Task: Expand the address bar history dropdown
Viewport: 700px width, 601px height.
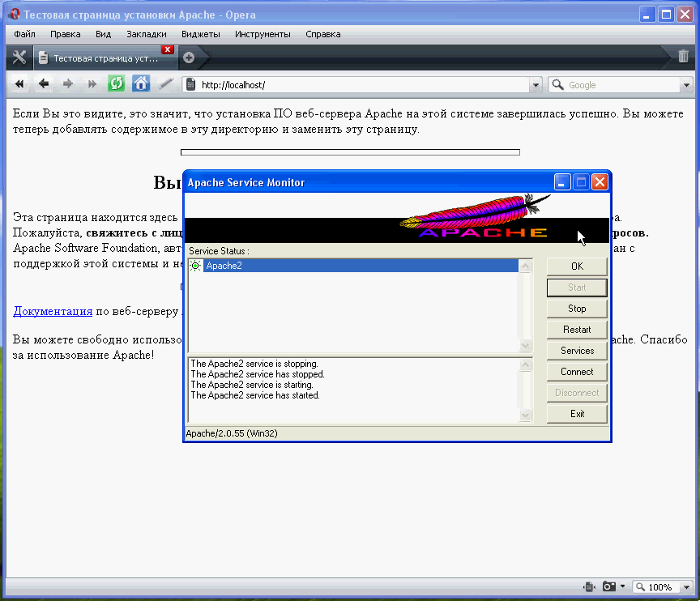Action: coord(536,85)
